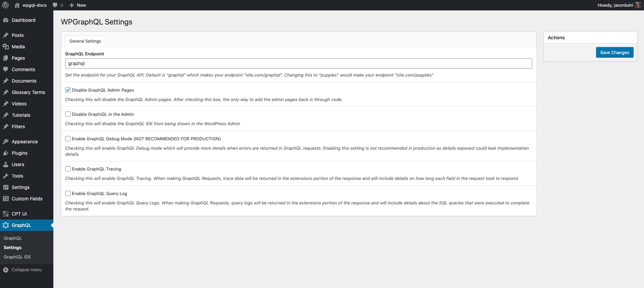Check Disable GraphiQL in the Admin

pyautogui.click(x=68, y=114)
